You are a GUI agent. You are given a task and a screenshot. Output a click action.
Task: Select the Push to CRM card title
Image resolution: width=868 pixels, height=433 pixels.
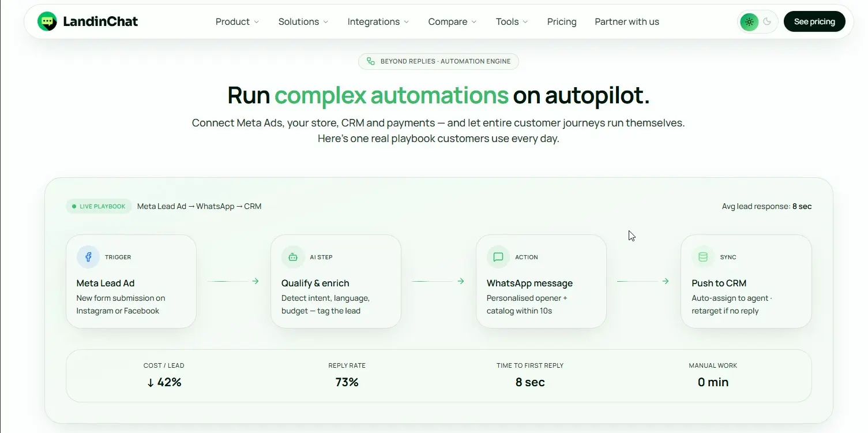719,283
